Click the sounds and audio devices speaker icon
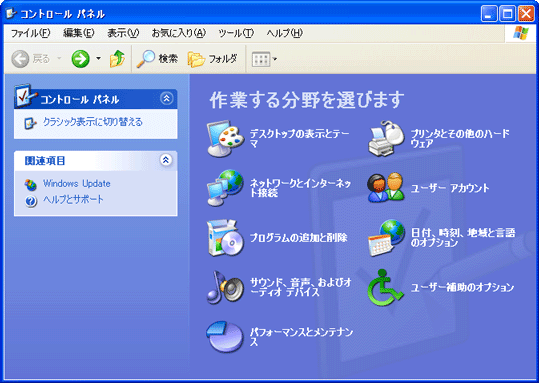 point(226,287)
